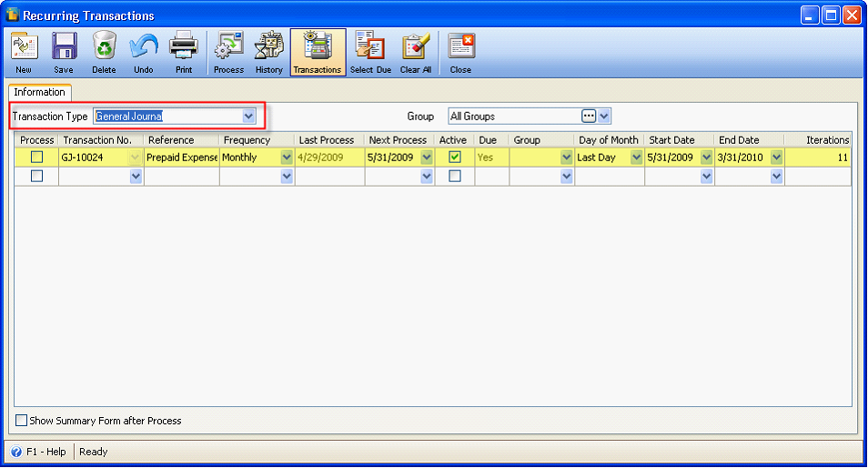Screen dimensions: 868x468
Task: Check the Process box for GJ-10024
Action: click(x=36, y=158)
